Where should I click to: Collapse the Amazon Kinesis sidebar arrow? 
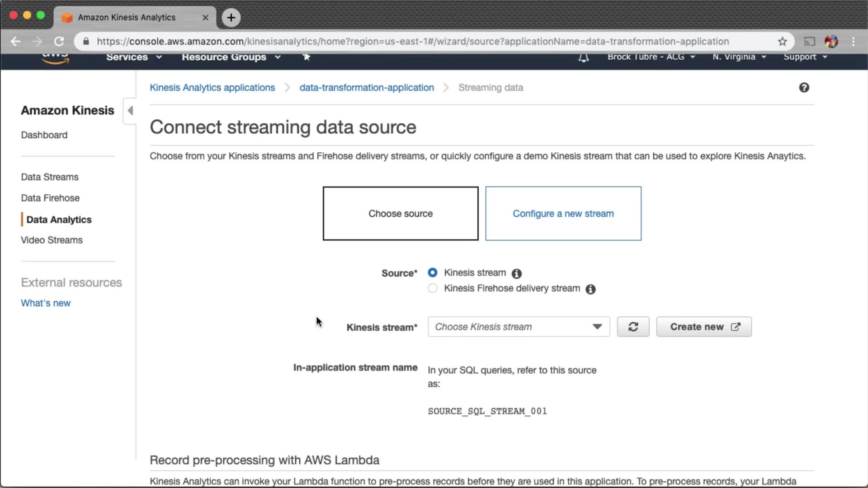pos(130,111)
